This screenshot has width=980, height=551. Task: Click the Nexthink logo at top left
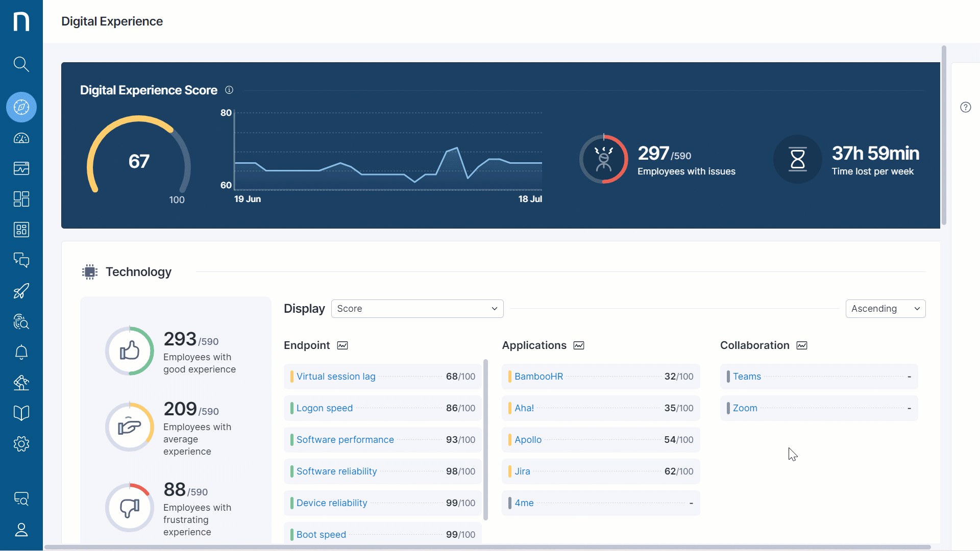pyautogui.click(x=21, y=21)
